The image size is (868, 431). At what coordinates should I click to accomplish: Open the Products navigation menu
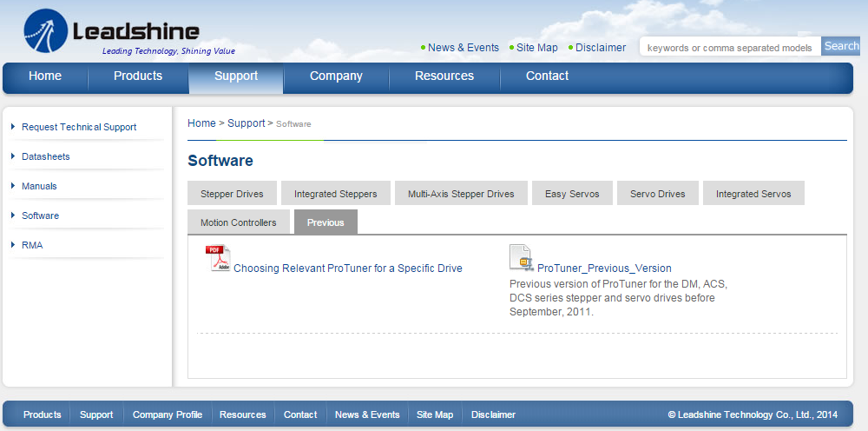[138, 76]
